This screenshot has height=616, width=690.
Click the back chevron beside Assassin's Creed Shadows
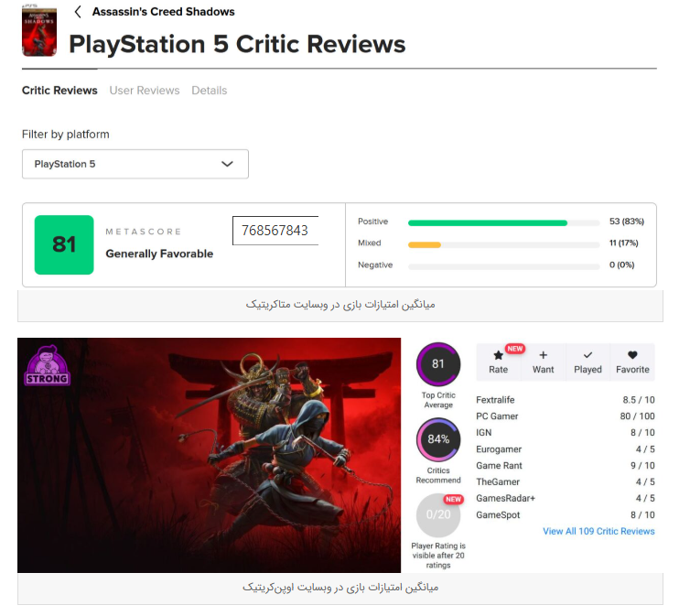coord(78,12)
